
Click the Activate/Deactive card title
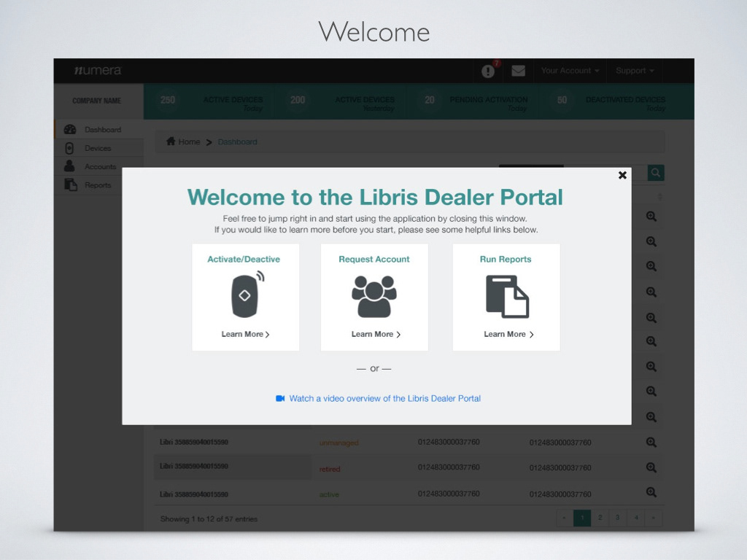pos(244,259)
